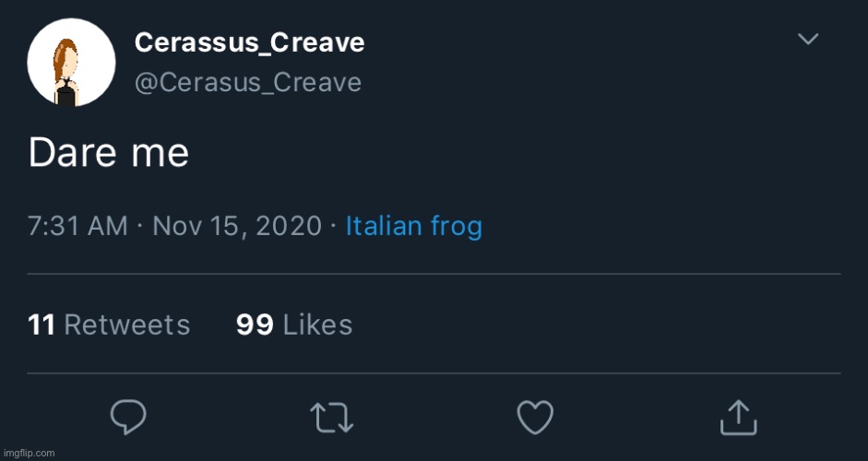Viewport: 868px width, 461px height.
Task: Click the like count number 99
Action: point(255,325)
